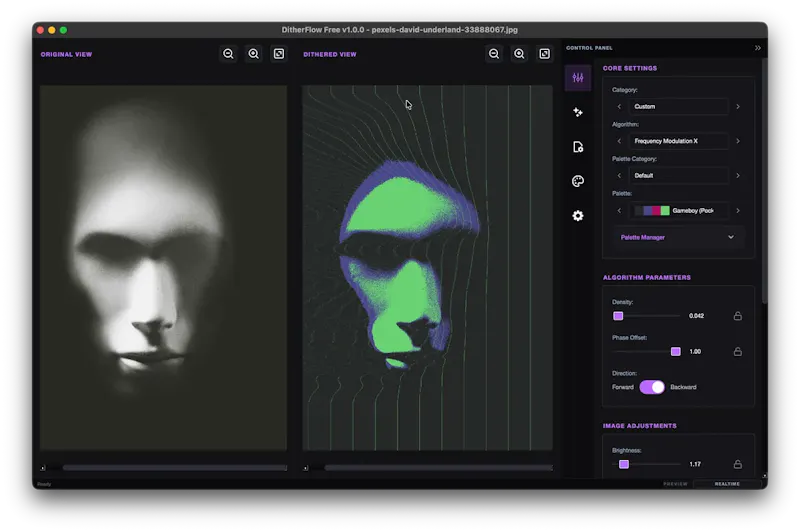Select previous Category option
The width and height of the screenshot is (800, 532).
click(x=619, y=107)
